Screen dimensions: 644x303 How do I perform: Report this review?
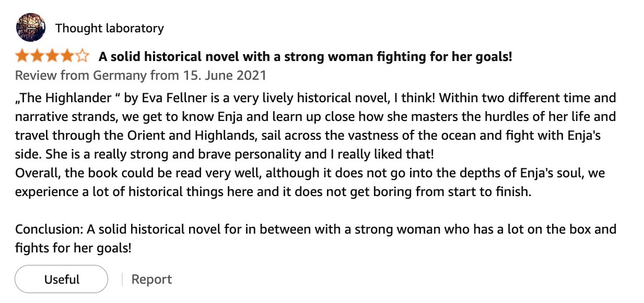click(151, 280)
